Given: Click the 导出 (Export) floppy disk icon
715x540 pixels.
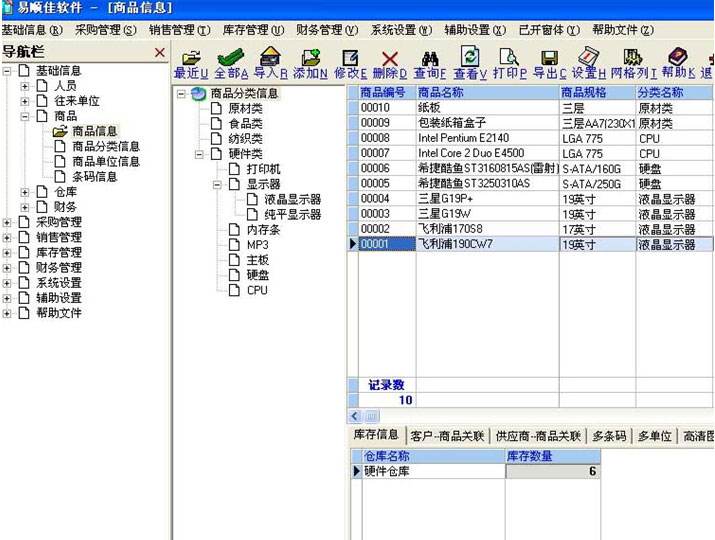Looking at the screenshot, I should pyautogui.click(x=549, y=58).
